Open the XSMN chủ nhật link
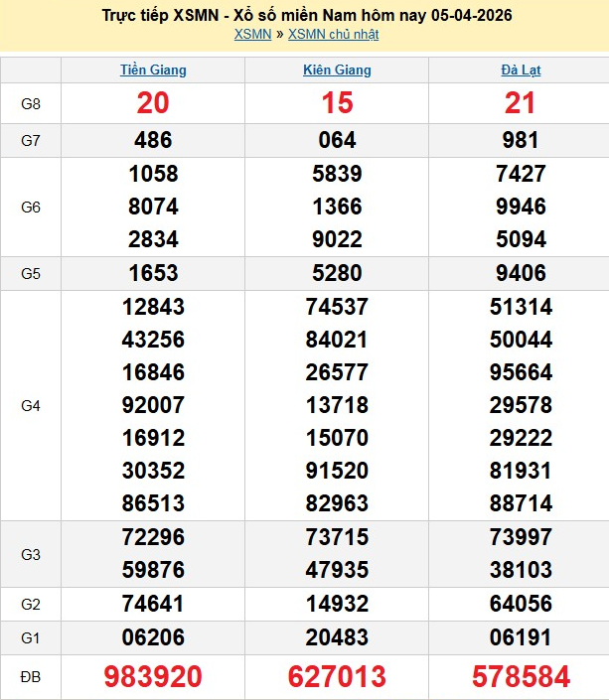 333,34
